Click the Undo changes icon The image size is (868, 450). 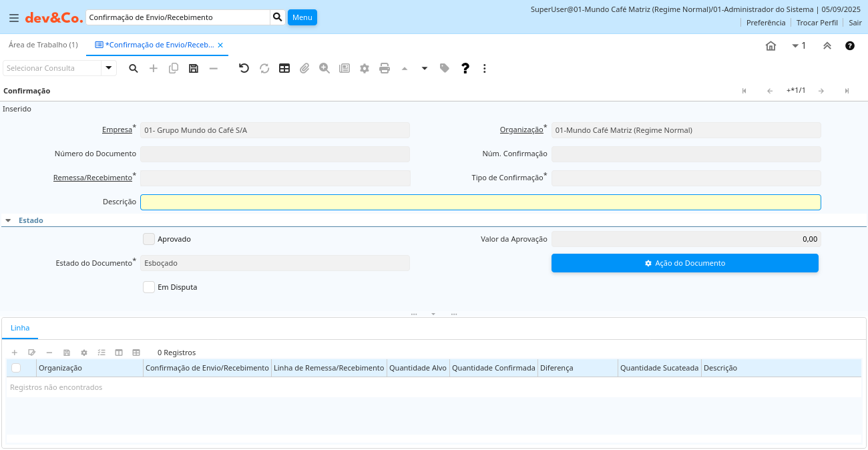(244, 68)
